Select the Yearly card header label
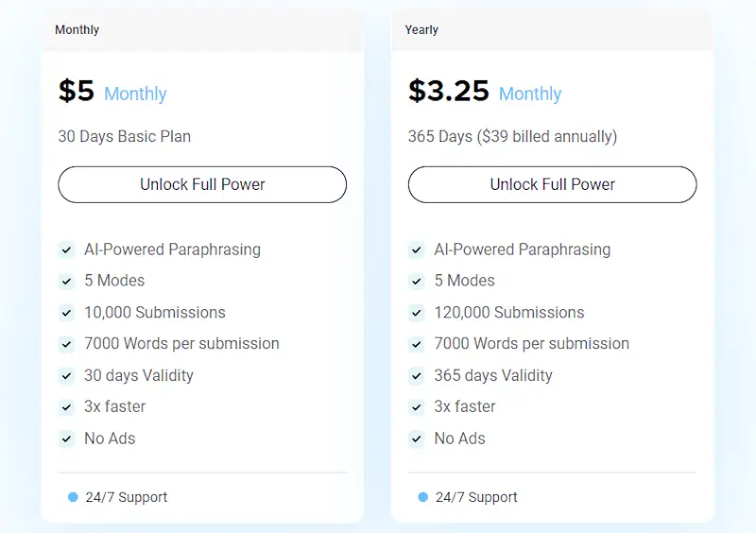 tap(421, 30)
